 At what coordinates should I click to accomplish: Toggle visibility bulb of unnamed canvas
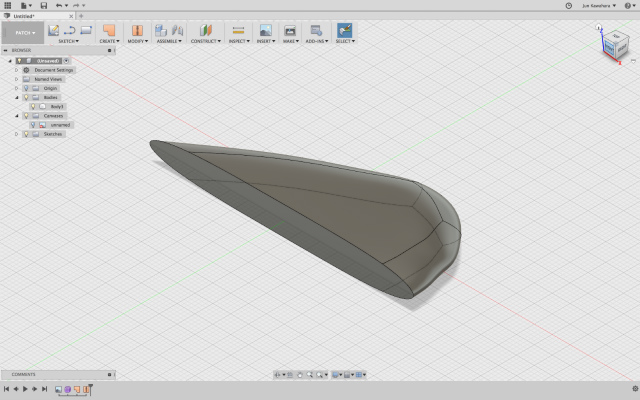point(33,125)
